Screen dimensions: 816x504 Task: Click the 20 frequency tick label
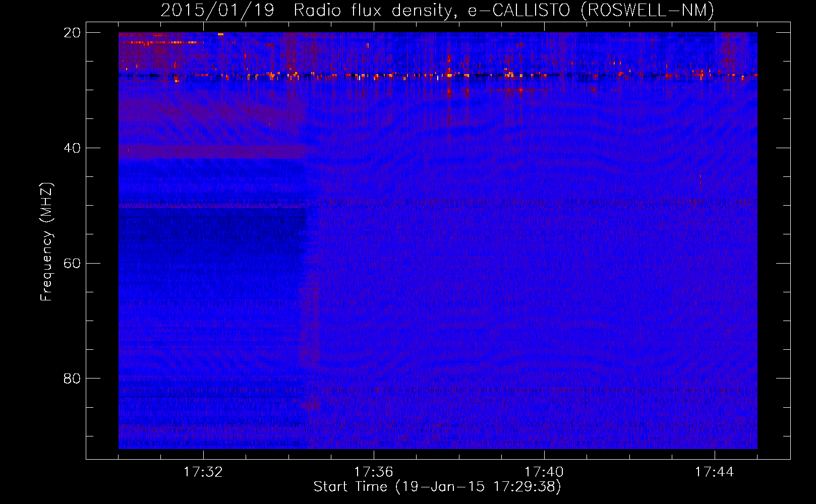pos(72,33)
